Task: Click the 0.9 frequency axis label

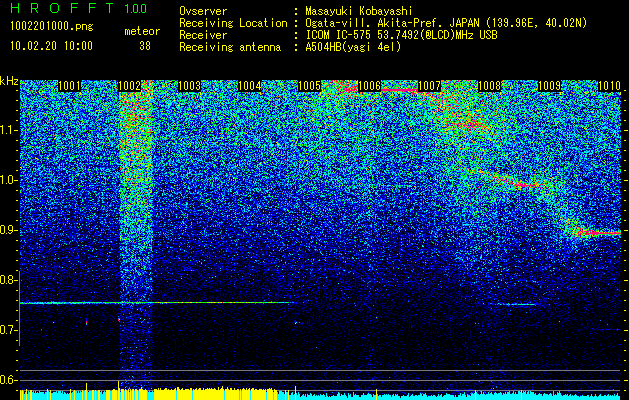Action: pos(9,230)
